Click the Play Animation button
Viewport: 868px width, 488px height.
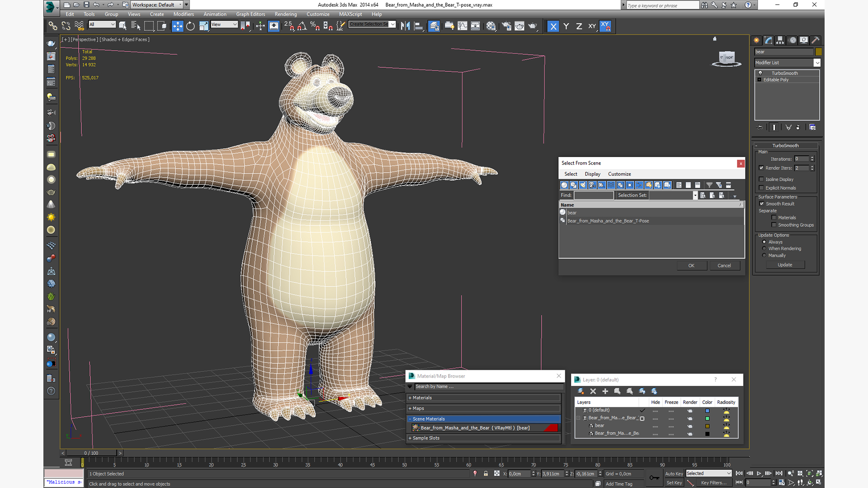[x=759, y=473]
